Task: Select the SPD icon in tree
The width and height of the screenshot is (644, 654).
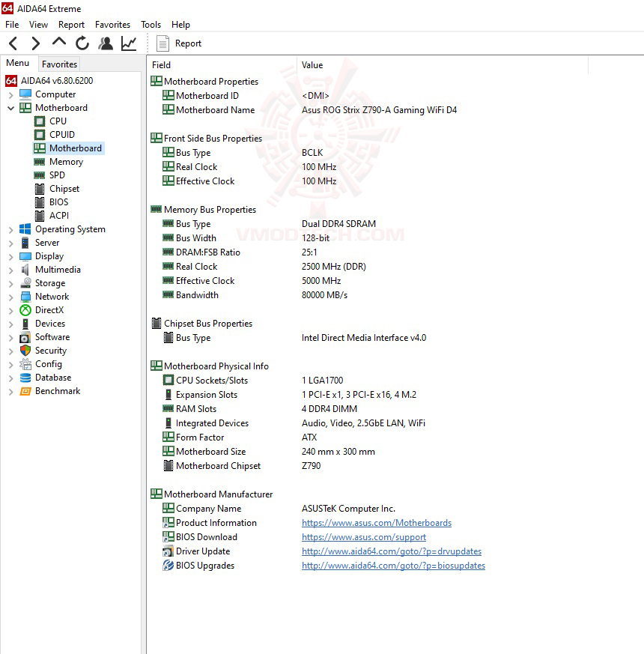Action: (x=40, y=175)
